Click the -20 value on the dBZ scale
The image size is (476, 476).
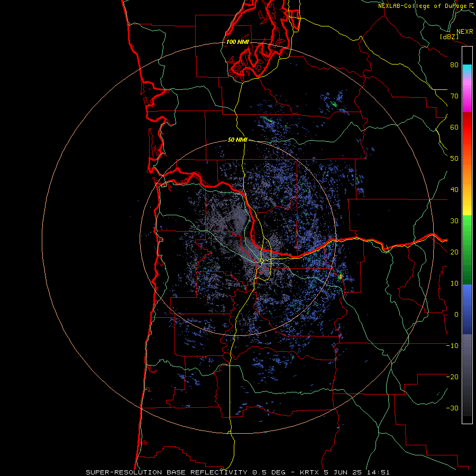tap(452, 377)
